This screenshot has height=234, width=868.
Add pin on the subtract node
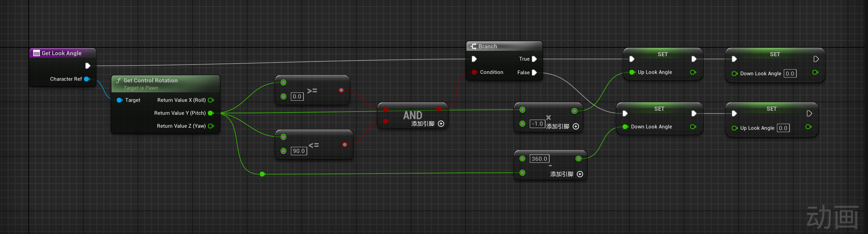coord(580,174)
